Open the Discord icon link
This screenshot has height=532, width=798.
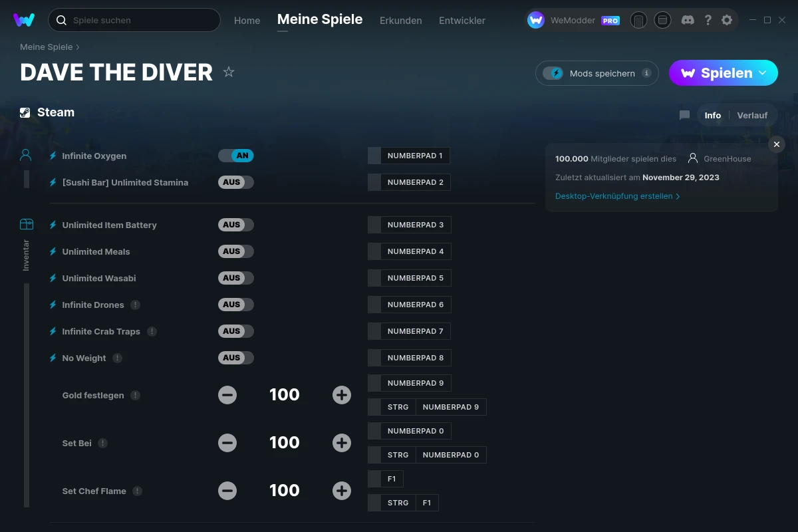[688, 20]
